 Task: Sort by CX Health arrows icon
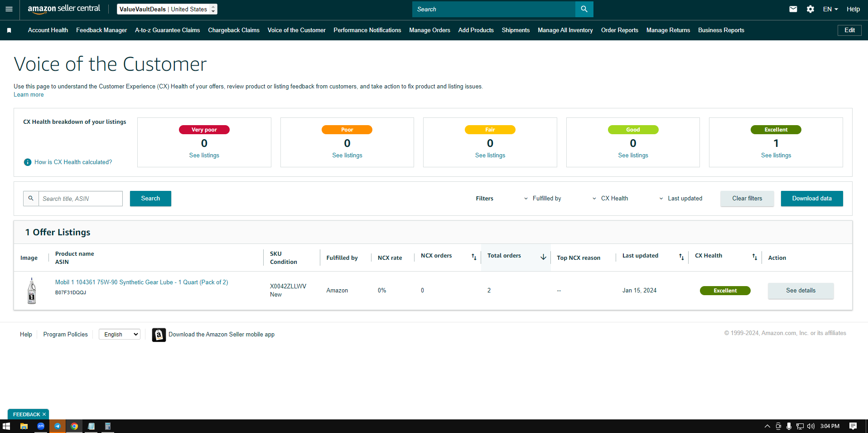[x=755, y=257]
